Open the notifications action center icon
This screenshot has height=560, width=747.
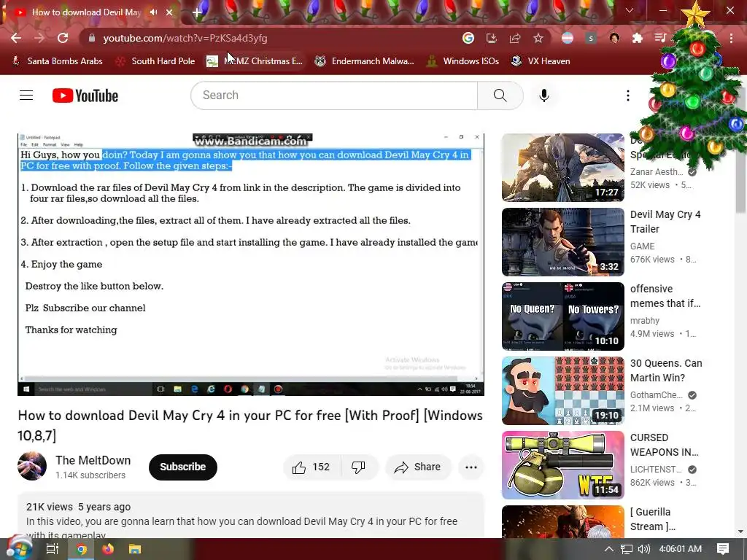(x=723, y=549)
